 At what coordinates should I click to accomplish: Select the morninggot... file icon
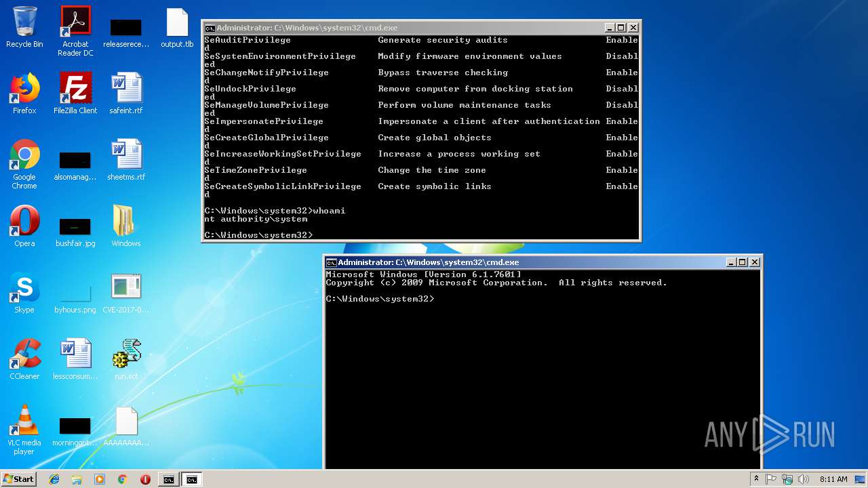(x=75, y=432)
